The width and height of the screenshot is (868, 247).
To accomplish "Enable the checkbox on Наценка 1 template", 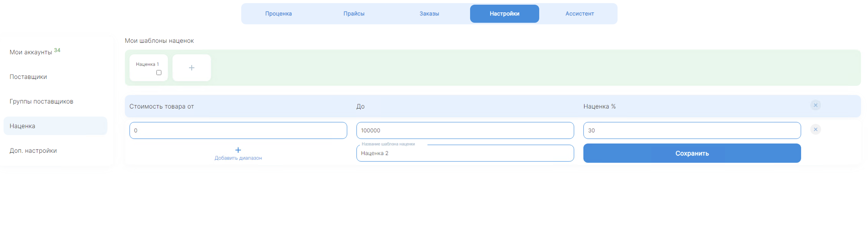I will [x=158, y=72].
